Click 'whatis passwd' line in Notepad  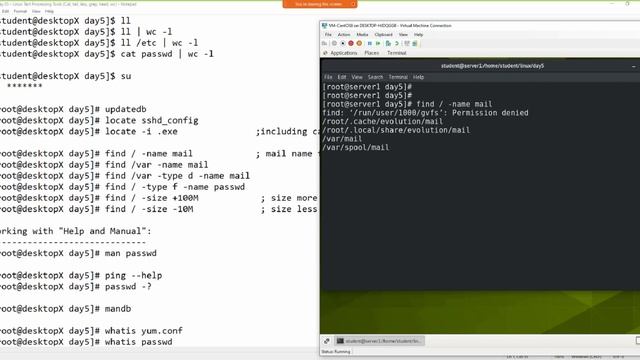point(138,342)
